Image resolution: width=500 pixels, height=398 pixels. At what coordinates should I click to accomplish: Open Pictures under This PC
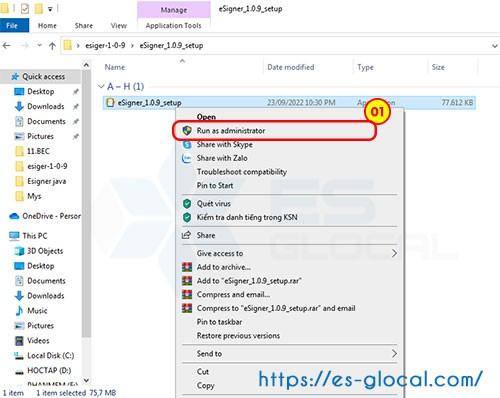coord(40,326)
